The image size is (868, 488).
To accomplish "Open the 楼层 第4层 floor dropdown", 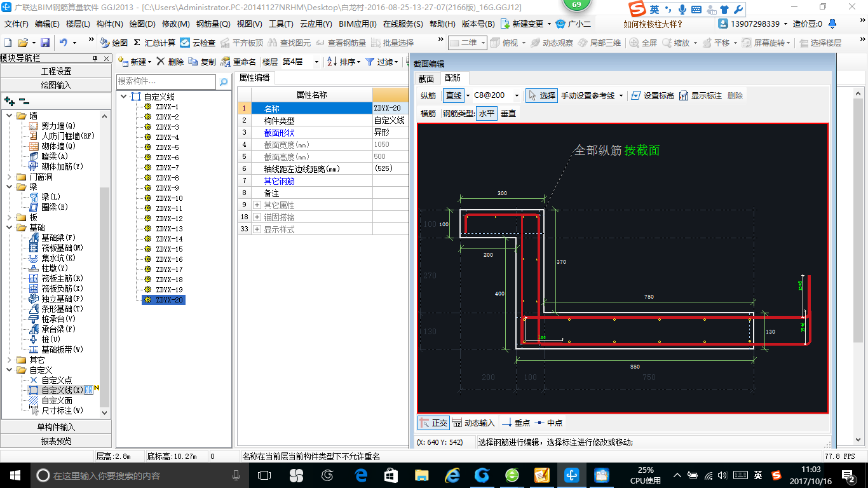I will [x=316, y=62].
